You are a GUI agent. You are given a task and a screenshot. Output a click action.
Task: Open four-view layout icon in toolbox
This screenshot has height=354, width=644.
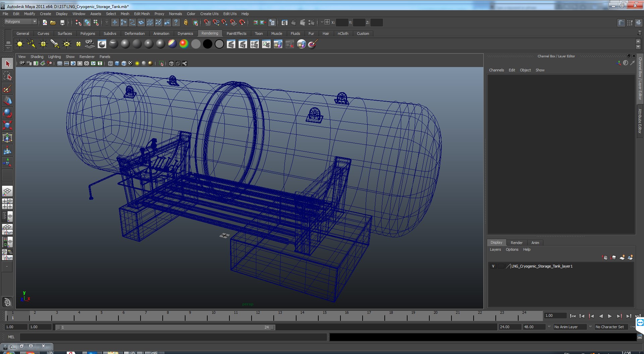coord(7,204)
